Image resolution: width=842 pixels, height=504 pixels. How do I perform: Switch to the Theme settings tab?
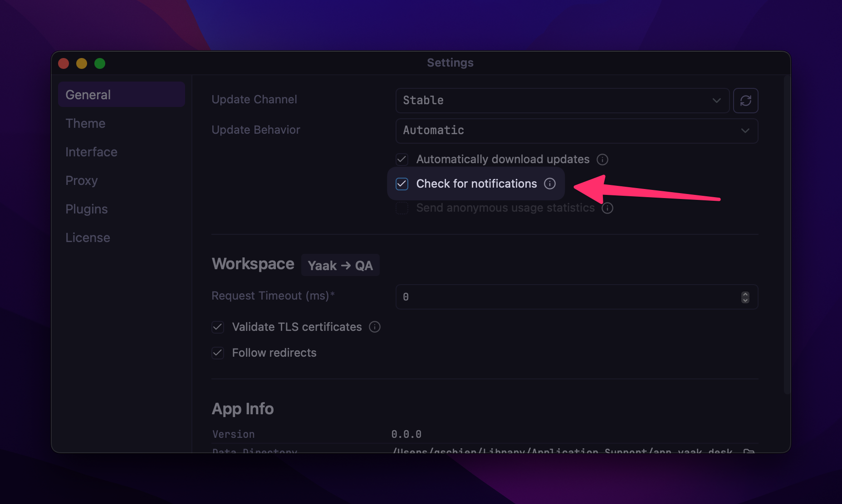(x=85, y=123)
